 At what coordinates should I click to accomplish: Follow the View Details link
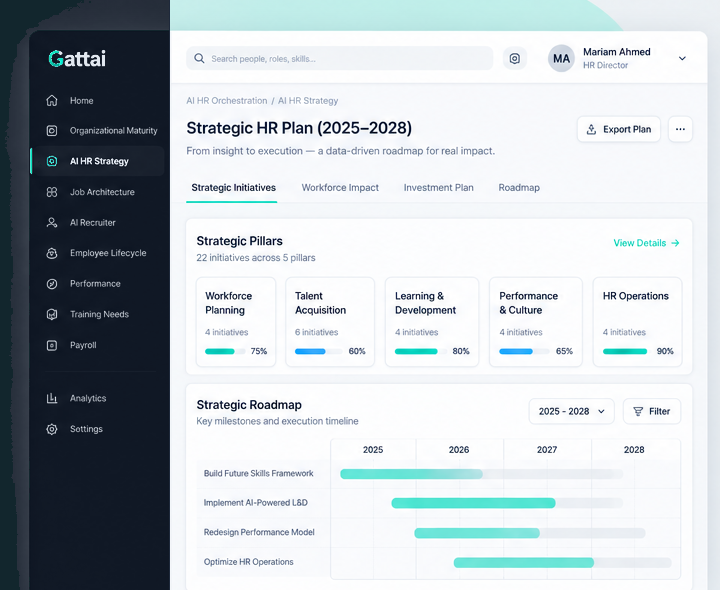646,243
